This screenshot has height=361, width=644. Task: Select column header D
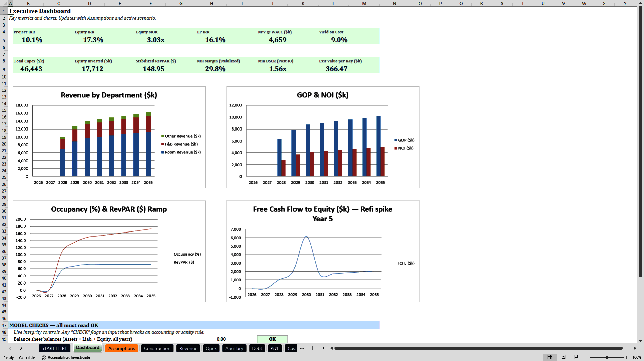click(x=89, y=3)
